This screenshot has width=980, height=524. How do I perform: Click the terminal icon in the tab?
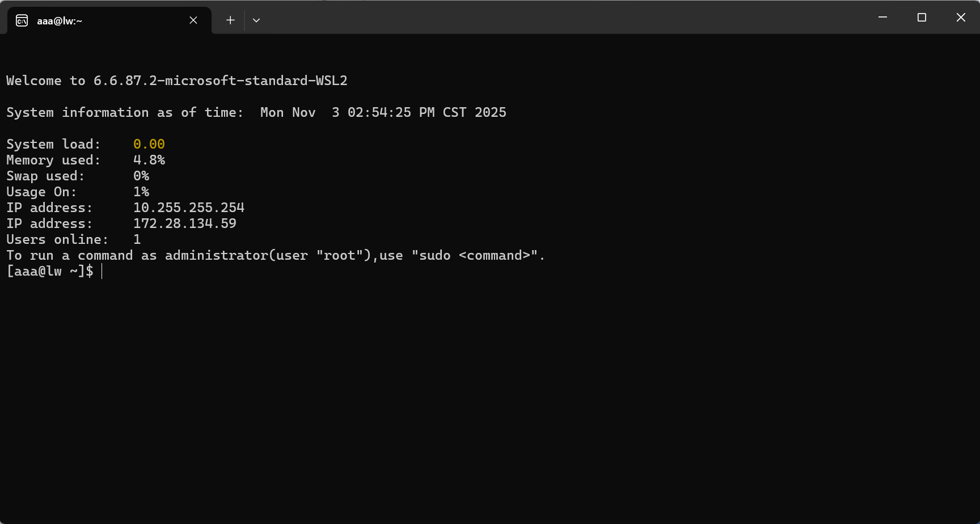[x=22, y=20]
